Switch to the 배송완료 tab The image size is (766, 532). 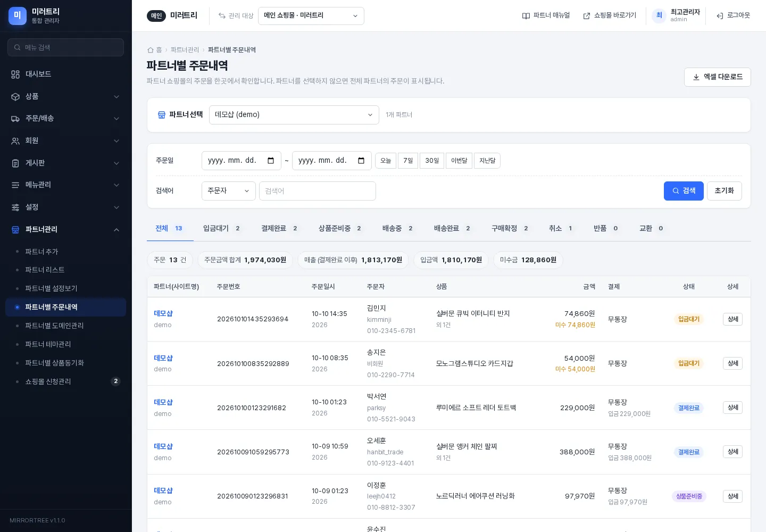pyautogui.click(x=453, y=229)
